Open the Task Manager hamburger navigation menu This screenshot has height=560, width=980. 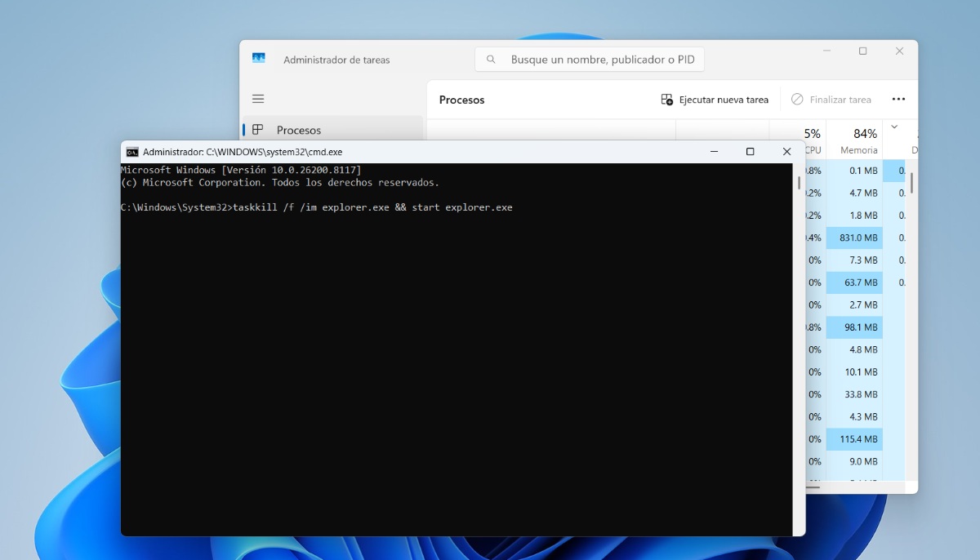click(258, 99)
